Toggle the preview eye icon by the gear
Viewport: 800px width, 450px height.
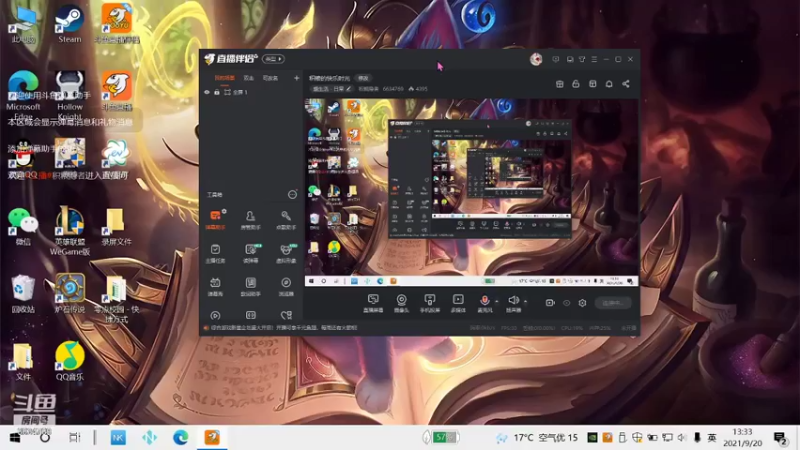pos(566,303)
